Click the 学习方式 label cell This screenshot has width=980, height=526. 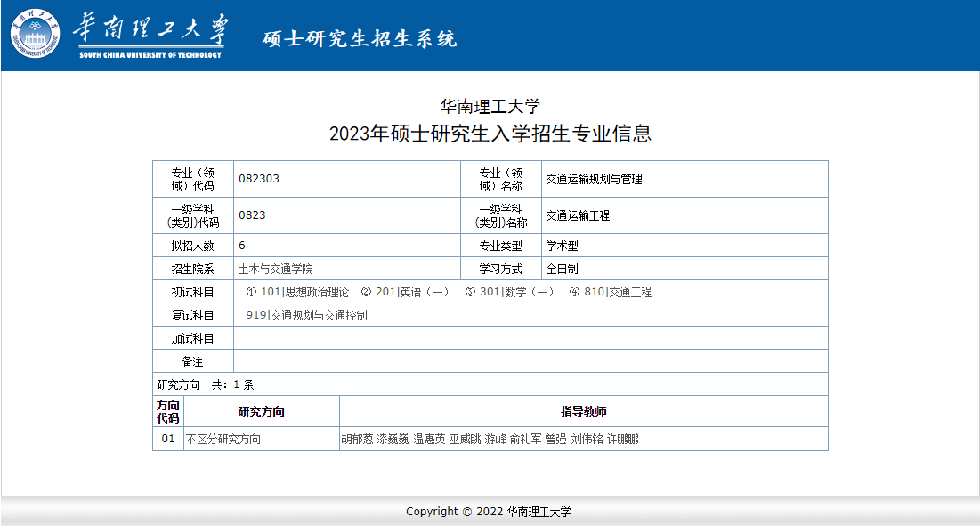500,269
